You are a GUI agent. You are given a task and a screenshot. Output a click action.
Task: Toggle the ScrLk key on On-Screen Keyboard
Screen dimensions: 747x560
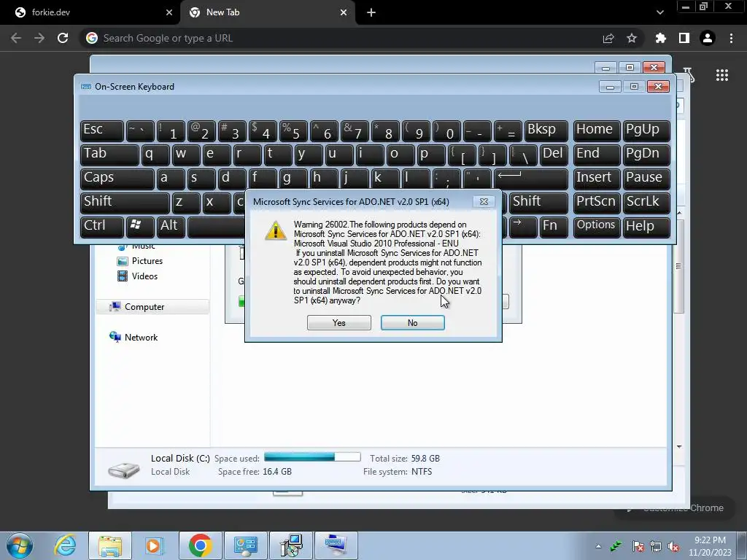(646, 203)
